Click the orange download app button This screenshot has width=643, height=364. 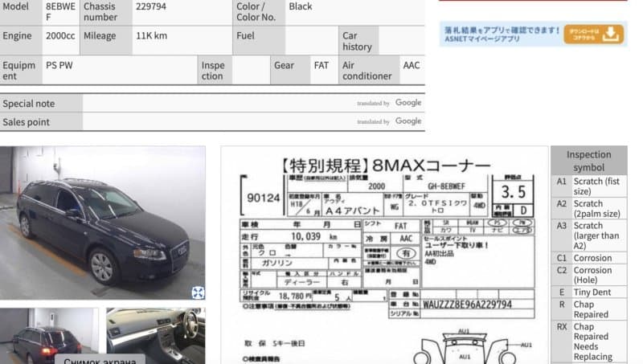(x=594, y=34)
